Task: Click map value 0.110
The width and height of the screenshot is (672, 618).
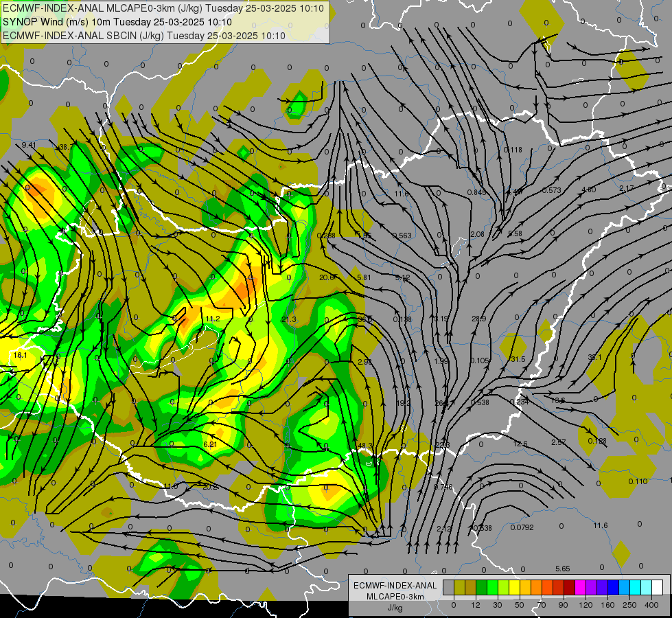Action: pos(638,481)
